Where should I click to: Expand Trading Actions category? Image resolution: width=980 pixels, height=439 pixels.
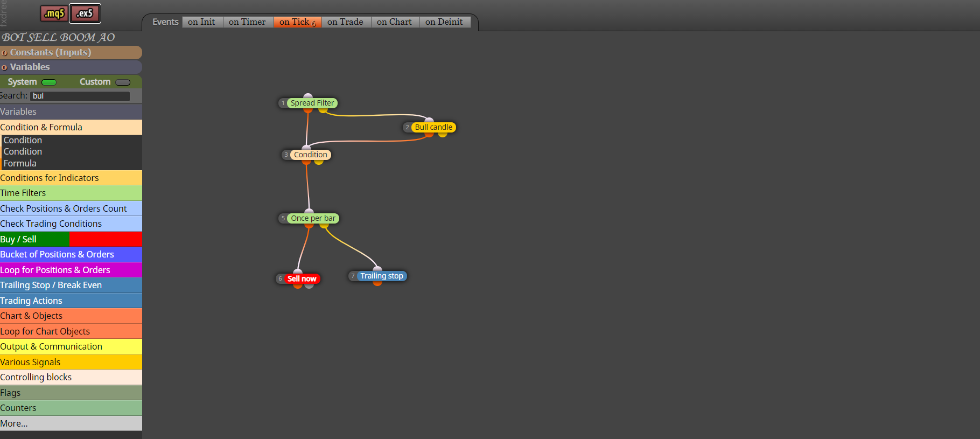[71, 301]
